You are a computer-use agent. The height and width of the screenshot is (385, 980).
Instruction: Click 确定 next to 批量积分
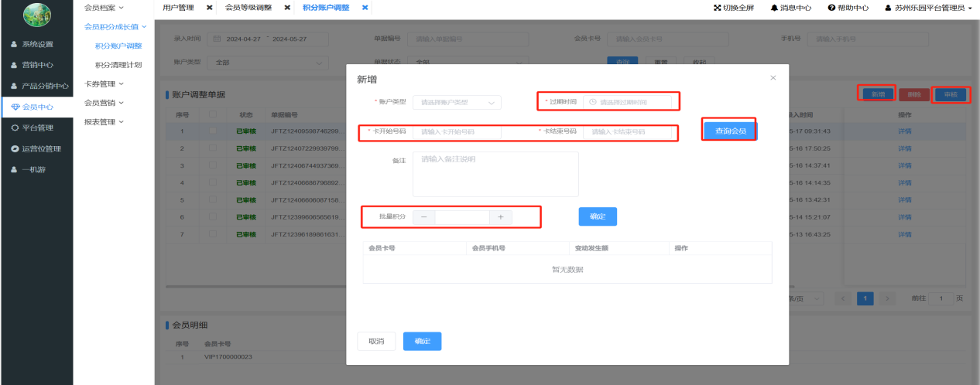tap(598, 216)
